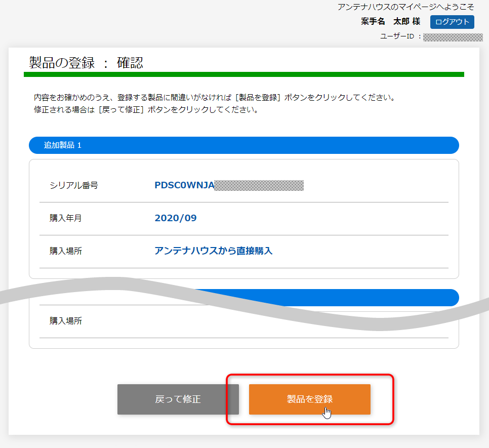
Task: Click the 戻って修正 button
Action: pyautogui.click(x=178, y=399)
